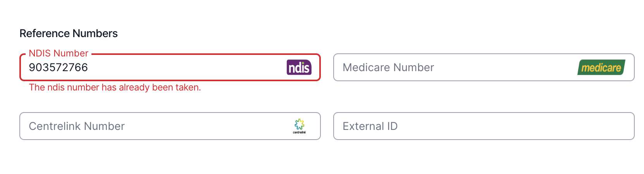Click the Reference Numbers section heading
This screenshot has width=644, height=174.
pos(69,34)
